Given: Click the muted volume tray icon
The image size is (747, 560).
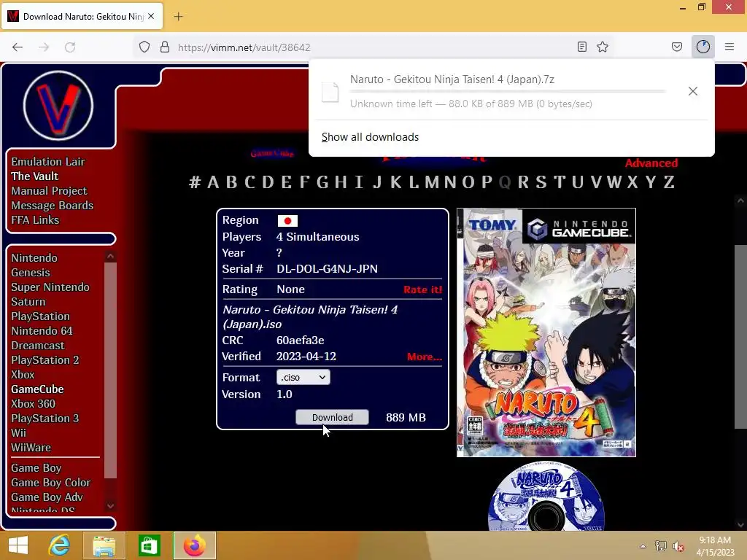Looking at the screenshot, I should point(678,546).
